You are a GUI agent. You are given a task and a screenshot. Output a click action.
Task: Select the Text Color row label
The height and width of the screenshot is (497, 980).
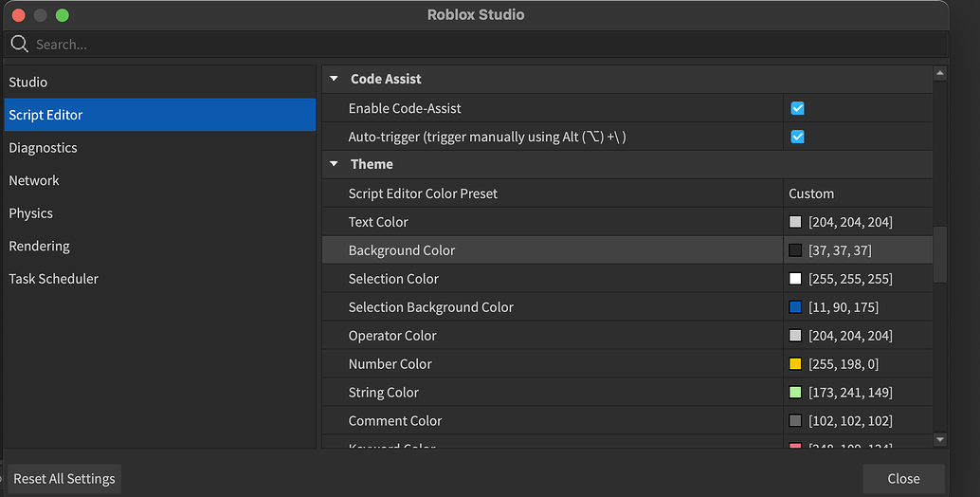click(x=378, y=222)
